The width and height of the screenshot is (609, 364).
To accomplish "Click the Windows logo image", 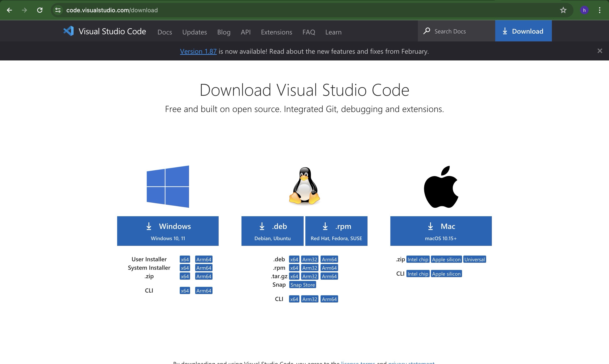I will (168, 186).
